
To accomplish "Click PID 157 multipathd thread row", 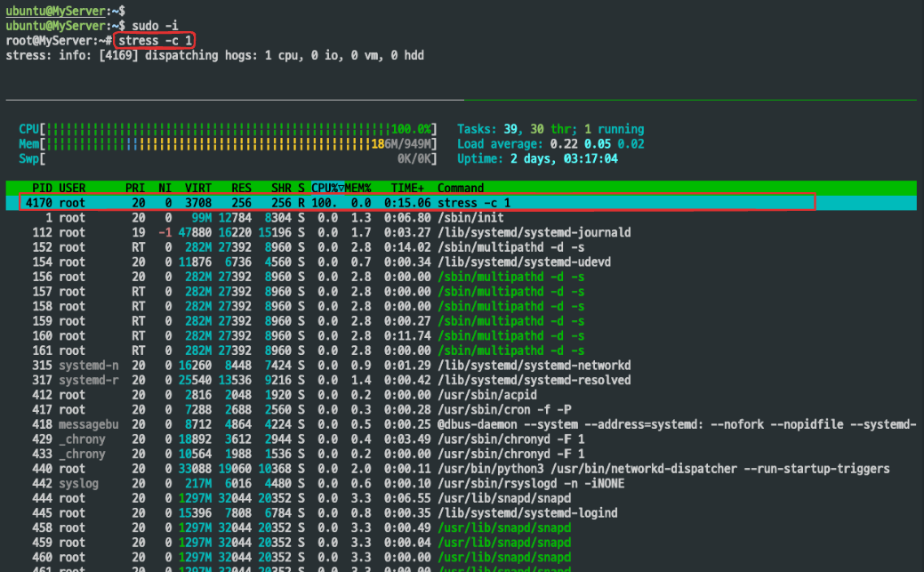I will tap(462, 291).
